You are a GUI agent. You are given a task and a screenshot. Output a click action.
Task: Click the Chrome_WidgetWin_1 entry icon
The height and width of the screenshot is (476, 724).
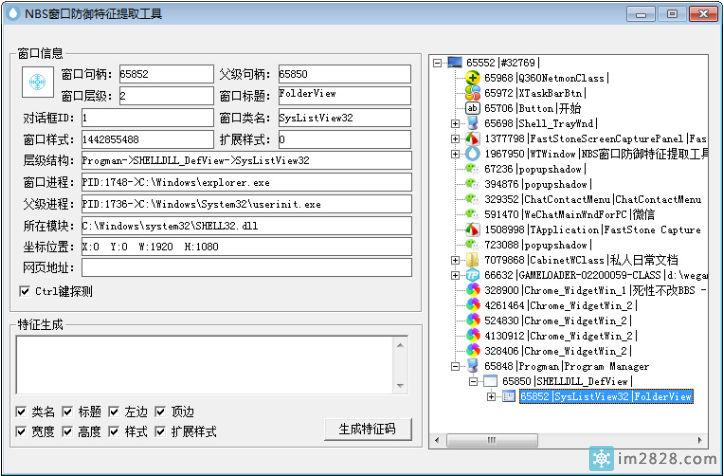pos(473,290)
